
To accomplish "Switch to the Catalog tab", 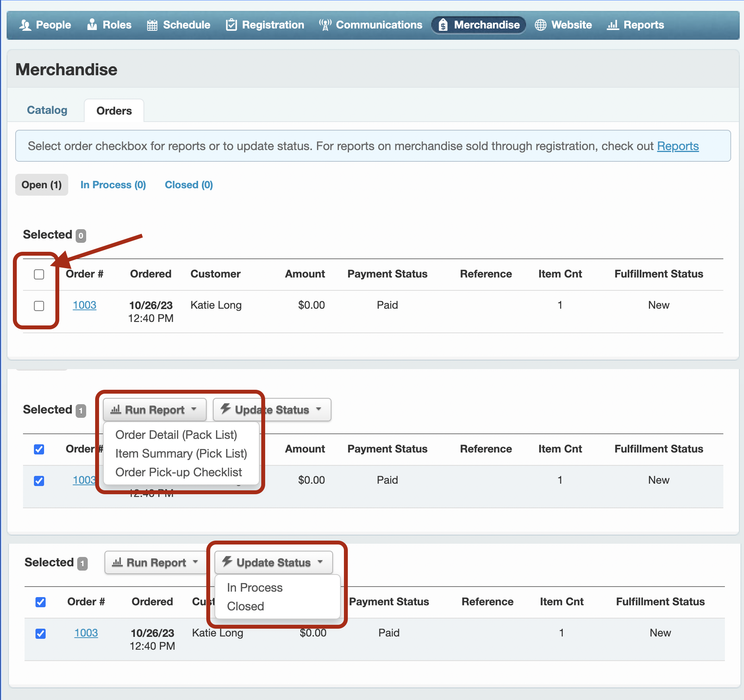I will tap(47, 110).
